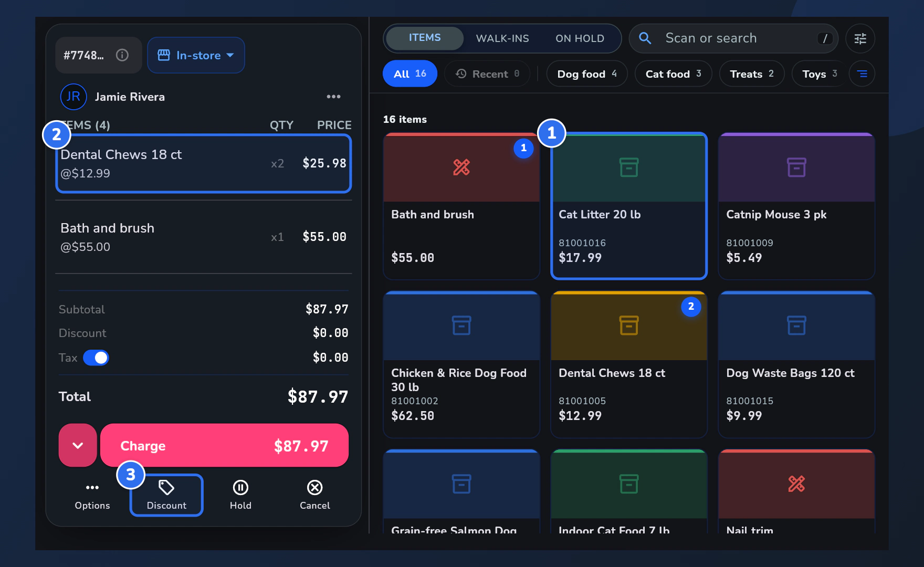The height and width of the screenshot is (567, 924).
Task: Click the Nail trim service card
Action: coord(796,492)
